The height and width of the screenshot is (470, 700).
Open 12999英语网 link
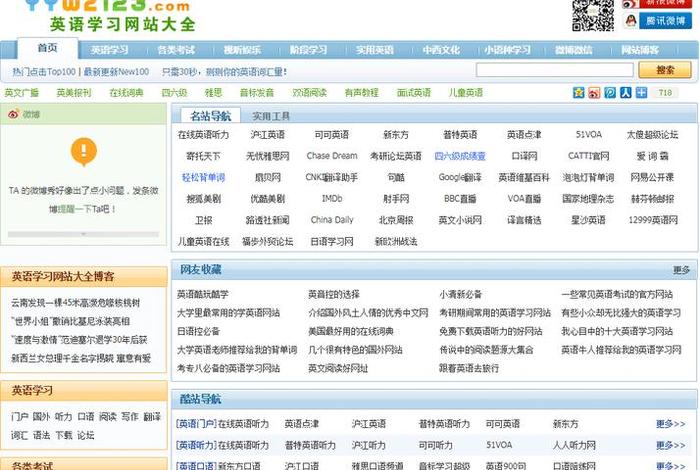point(653,220)
